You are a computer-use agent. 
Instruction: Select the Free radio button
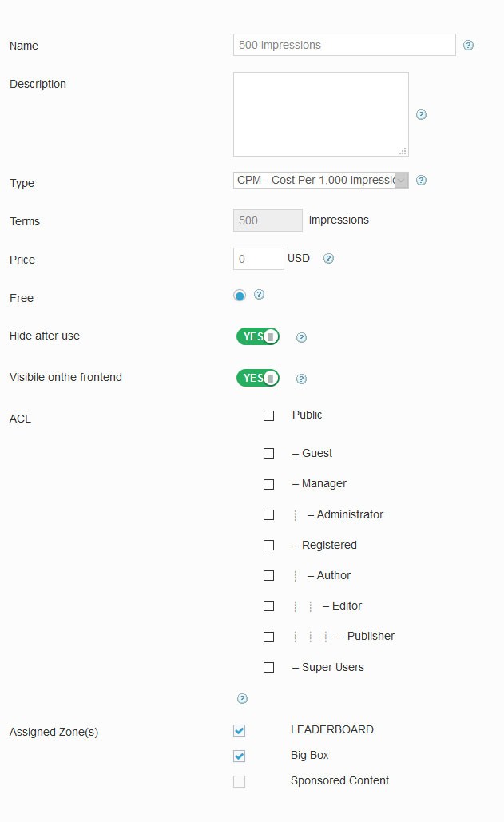click(240, 296)
